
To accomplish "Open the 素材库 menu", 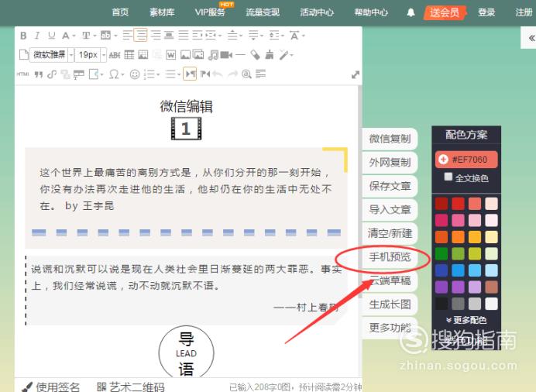I will (162, 12).
